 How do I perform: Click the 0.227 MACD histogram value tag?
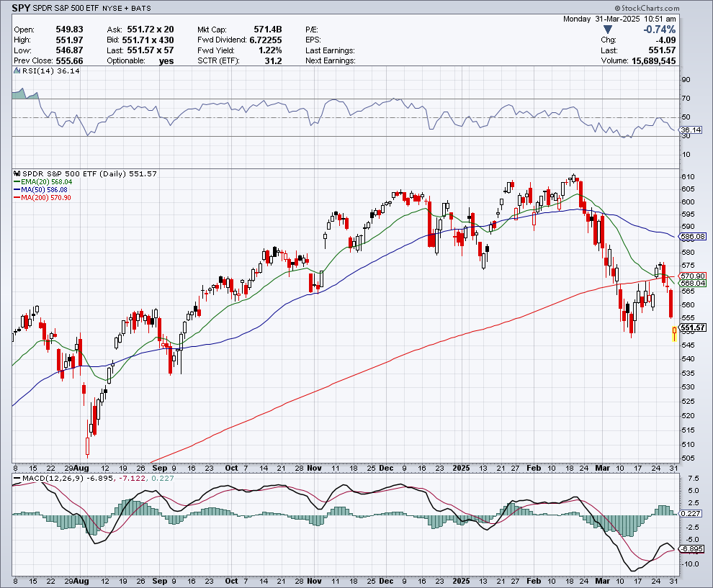point(690,513)
